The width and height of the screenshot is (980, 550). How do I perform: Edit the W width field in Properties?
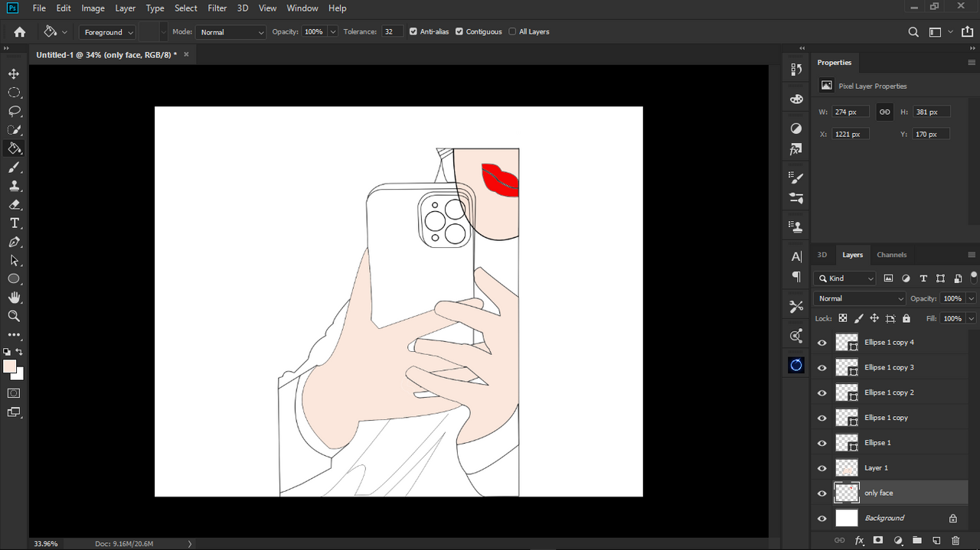coord(850,112)
